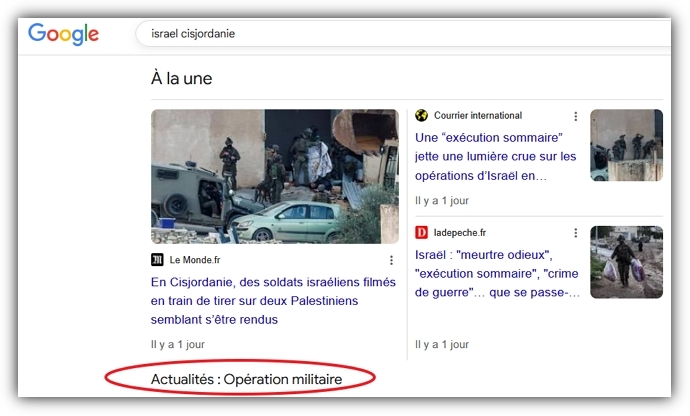This screenshot has width=690, height=416.
Task: Click the search box containing 'israel cisjordanie'
Action: (x=400, y=33)
